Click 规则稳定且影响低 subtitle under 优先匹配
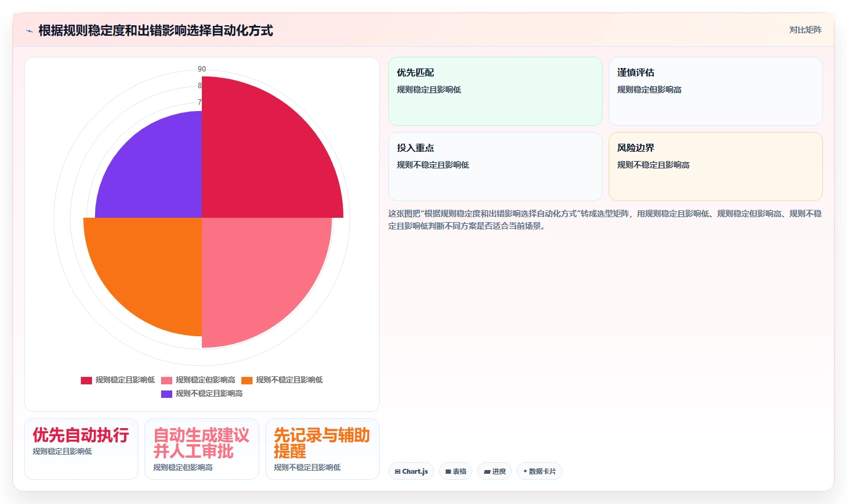847x504 pixels. (x=429, y=89)
